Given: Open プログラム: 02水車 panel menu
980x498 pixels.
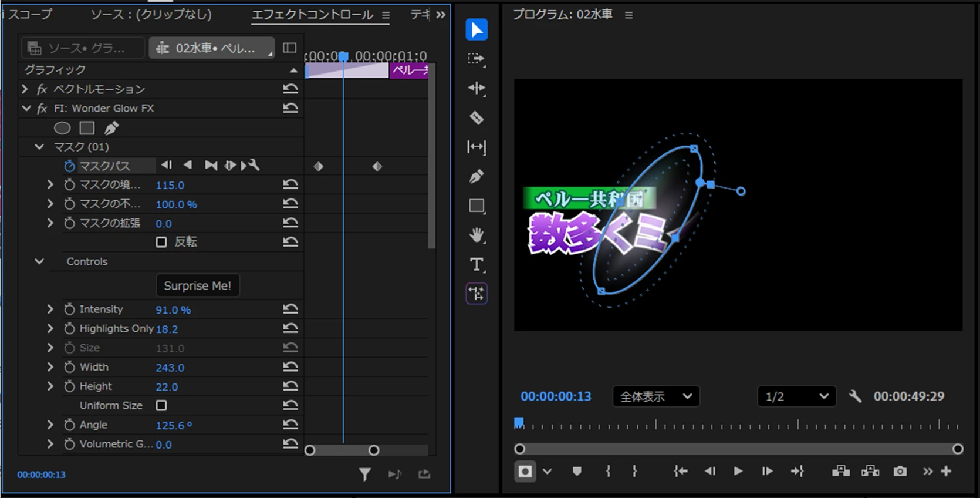Looking at the screenshot, I should tap(628, 15).
